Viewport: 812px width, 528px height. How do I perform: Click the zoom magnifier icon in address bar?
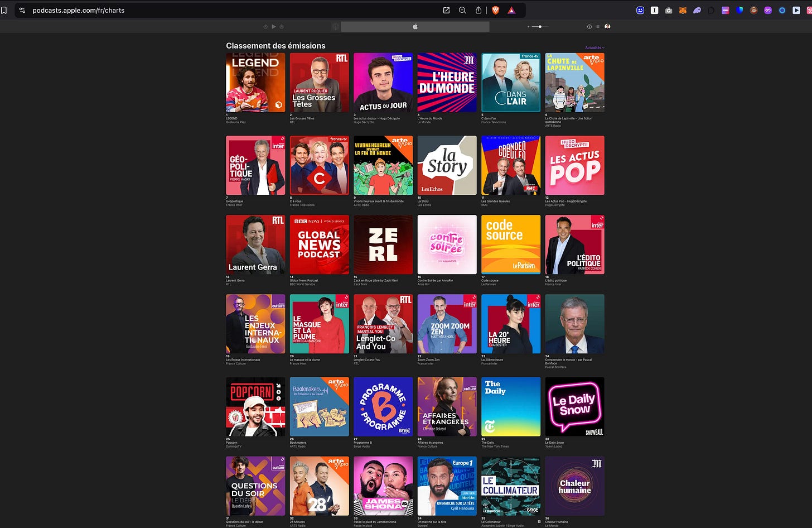click(462, 10)
